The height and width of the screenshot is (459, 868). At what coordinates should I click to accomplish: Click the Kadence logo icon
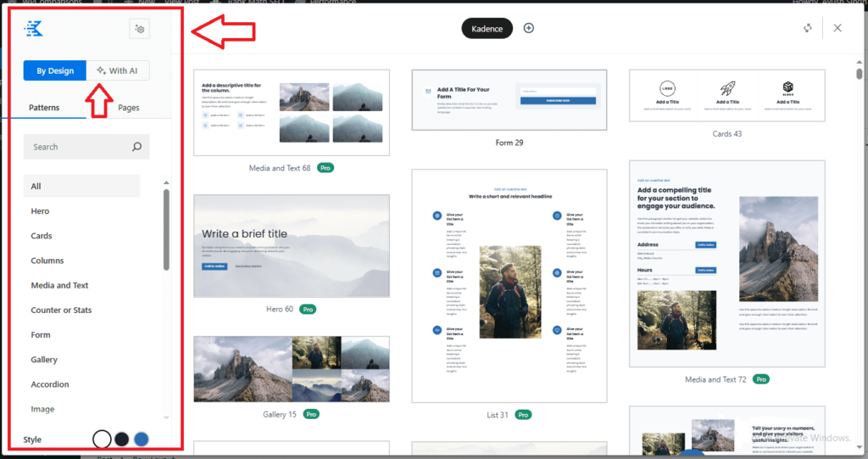pos(34,29)
